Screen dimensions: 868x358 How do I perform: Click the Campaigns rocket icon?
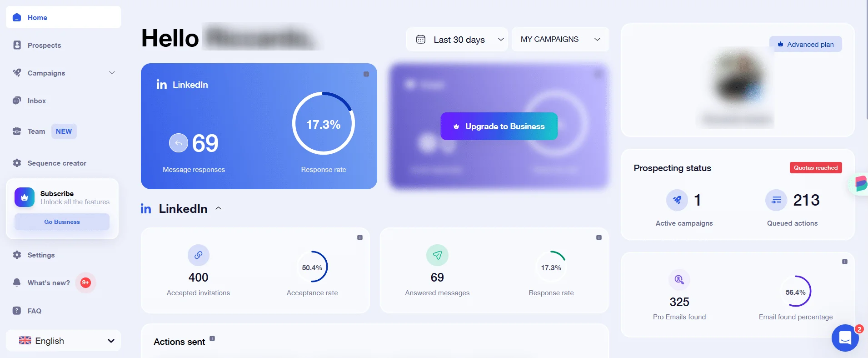coord(17,73)
